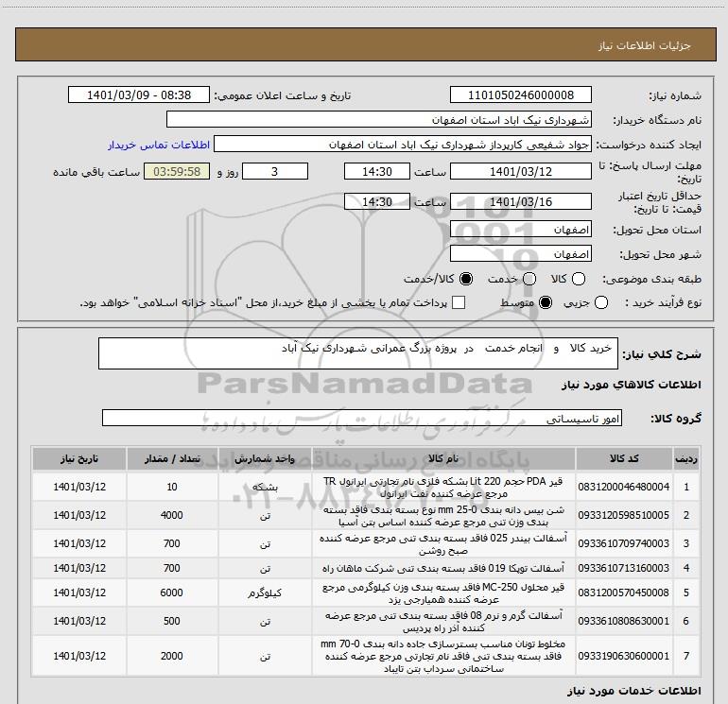Image resolution: width=728 pixels, height=704 pixels.
Task: Click the MC-250 bitumen solution item name
Action: point(443,592)
